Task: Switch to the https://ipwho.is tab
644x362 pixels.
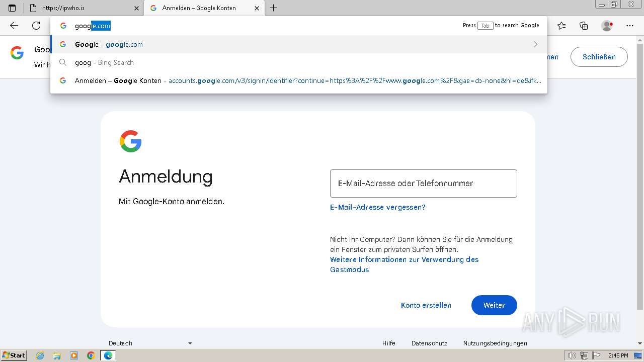Action: point(84,8)
